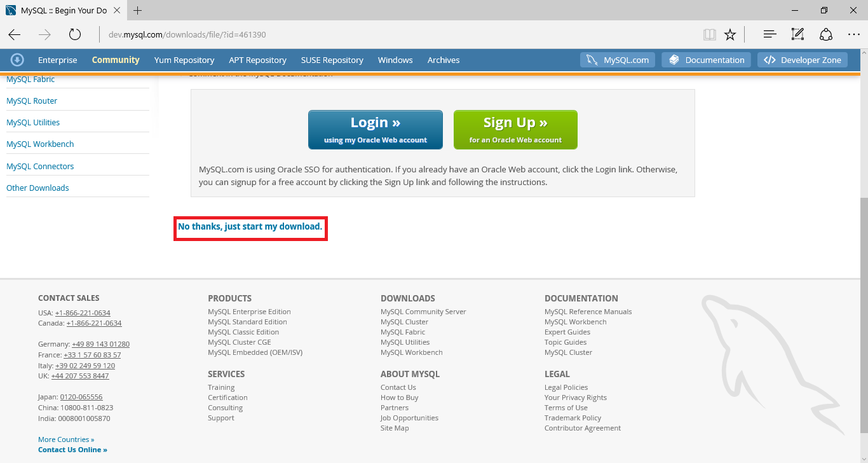Image resolution: width=868 pixels, height=463 pixels.
Task: Open the Enterprise menu item
Action: click(57, 60)
